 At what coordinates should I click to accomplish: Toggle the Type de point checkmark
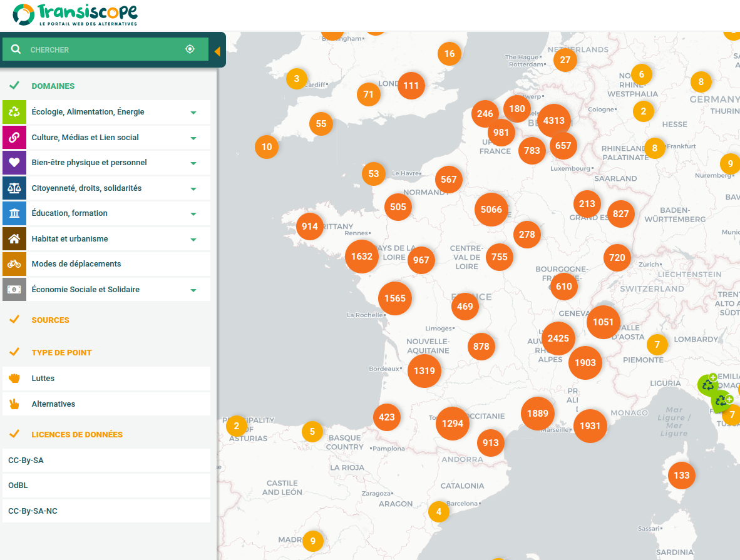(14, 352)
